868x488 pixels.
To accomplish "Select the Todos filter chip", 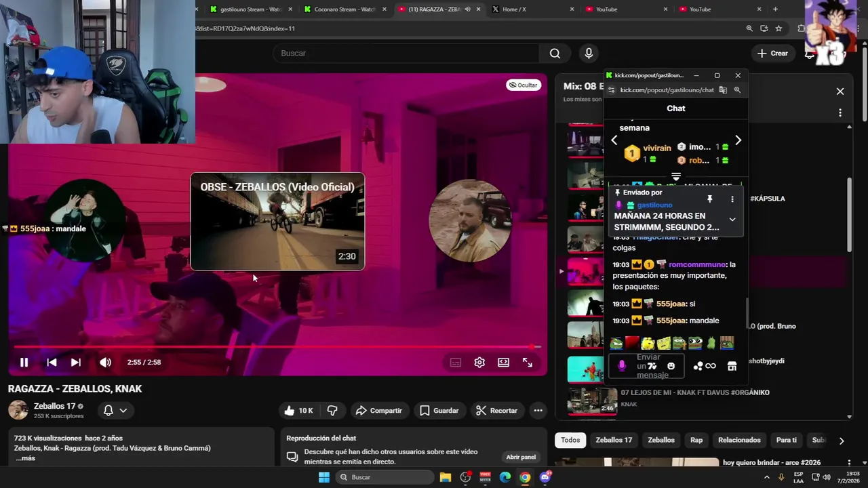I will [x=570, y=441].
